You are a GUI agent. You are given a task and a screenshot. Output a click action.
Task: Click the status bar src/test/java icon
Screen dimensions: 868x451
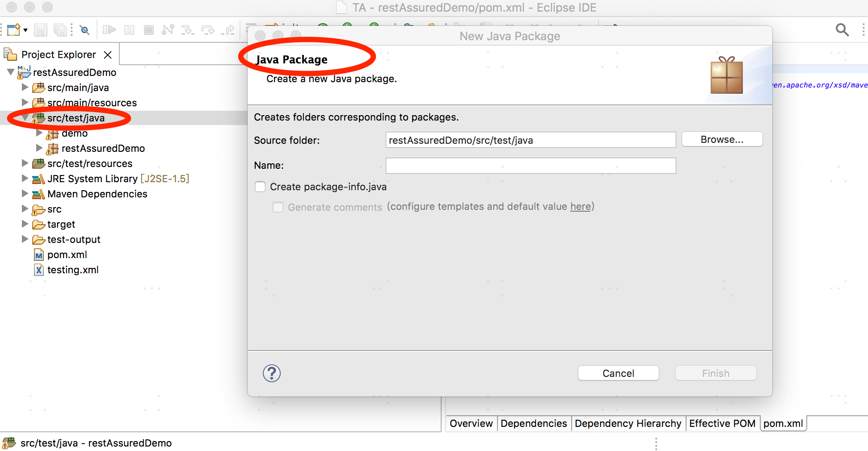9,443
